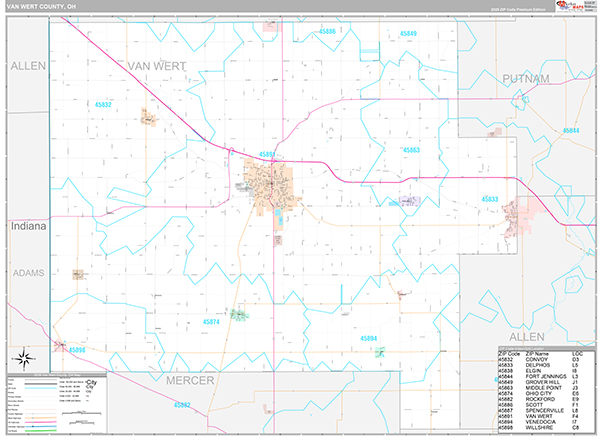Screen dimensions: 600x436
Task: Click the Market Maps logo
Action: pyautogui.click(x=572, y=8)
